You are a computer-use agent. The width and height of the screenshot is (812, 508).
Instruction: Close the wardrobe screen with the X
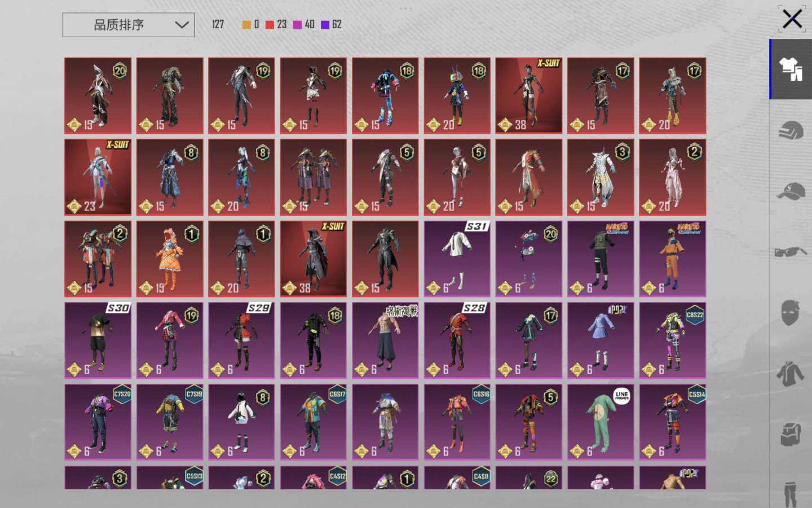792,19
